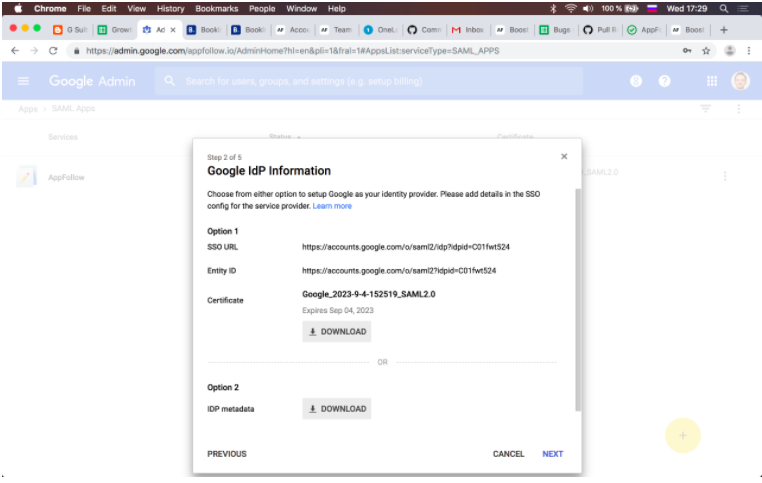Click the Chrome address bar URL
Viewport: 762px width, 483px height.
click(293, 51)
